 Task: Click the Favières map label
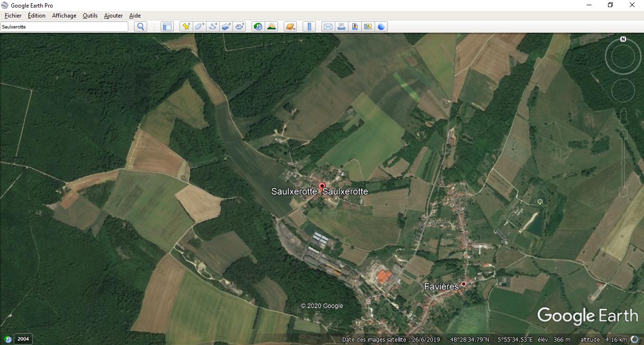(441, 287)
